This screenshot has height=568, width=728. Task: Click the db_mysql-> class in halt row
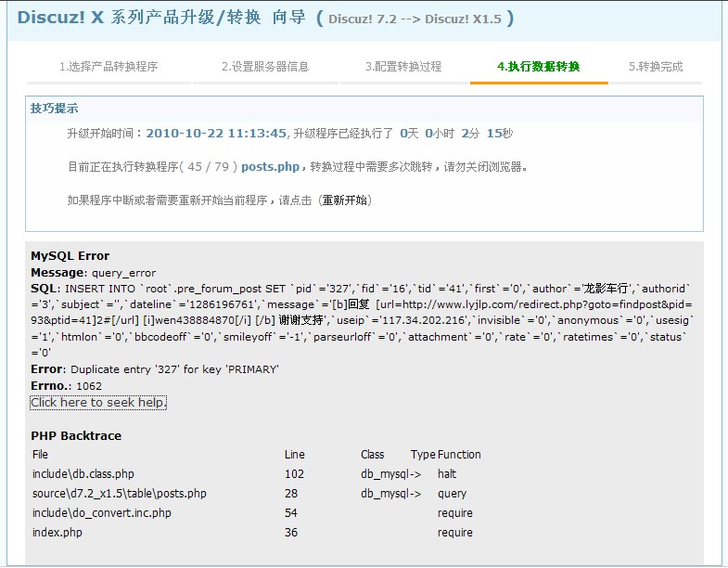coord(391,474)
